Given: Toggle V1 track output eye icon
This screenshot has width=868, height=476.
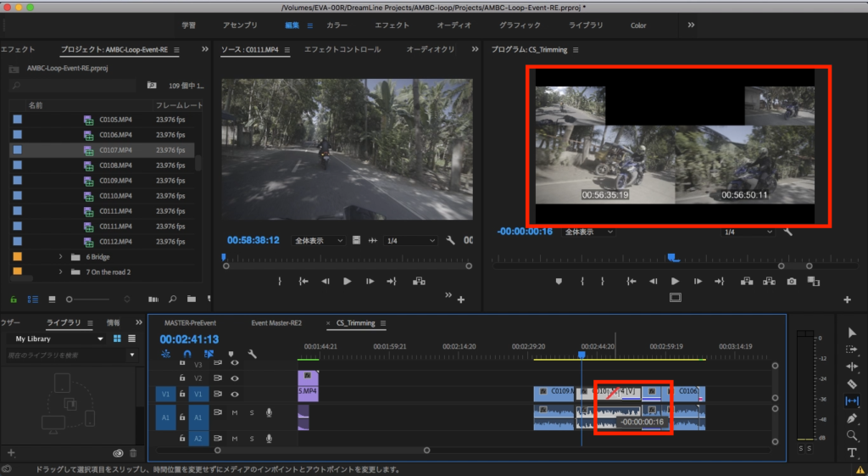Looking at the screenshot, I should point(235,395).
